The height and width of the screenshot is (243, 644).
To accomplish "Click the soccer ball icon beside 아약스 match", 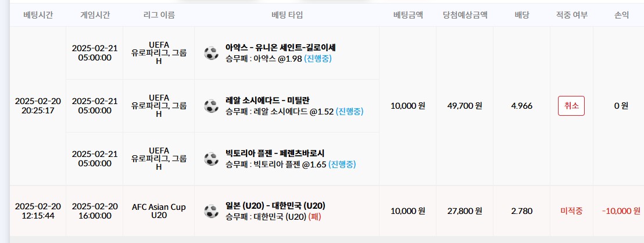I will (211, 53).
